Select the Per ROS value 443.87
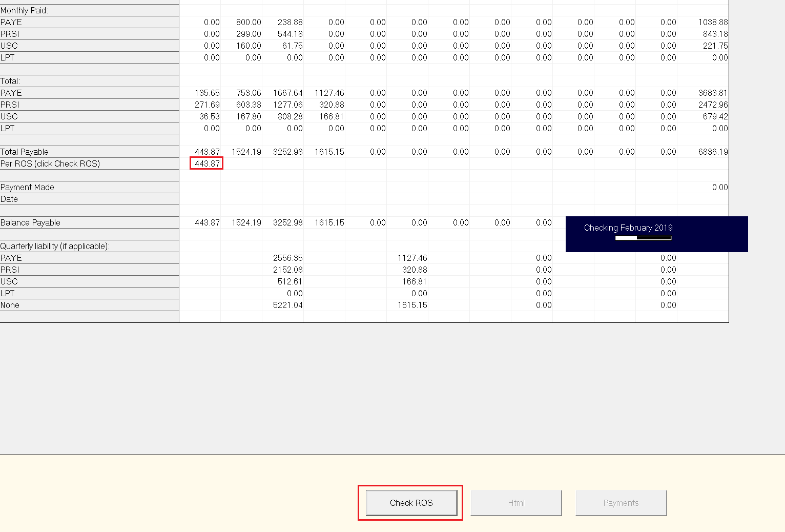The height and width of the screenshot is (532, 785). point(206,163)
